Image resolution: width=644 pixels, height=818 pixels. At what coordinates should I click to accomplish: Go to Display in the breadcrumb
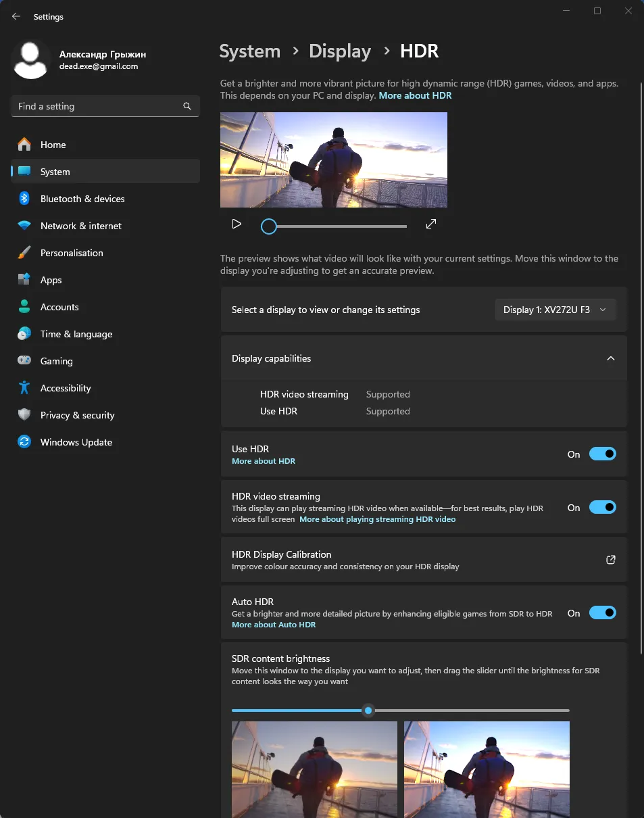[x=339, y=51]
